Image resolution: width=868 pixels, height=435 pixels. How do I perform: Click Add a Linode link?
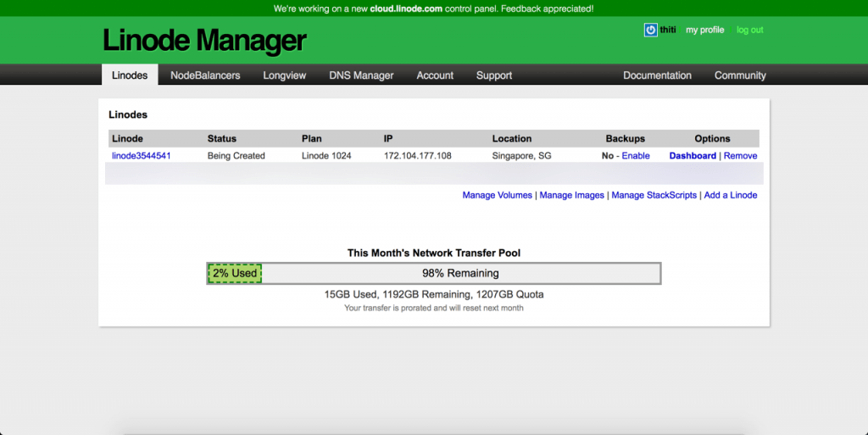point(730,195)
